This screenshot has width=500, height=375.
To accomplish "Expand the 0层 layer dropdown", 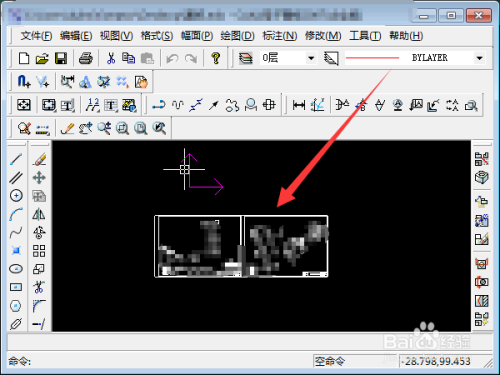I will (311, 58).
